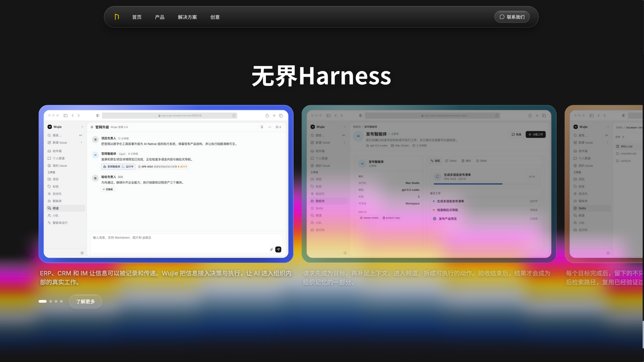Click the release-review skill chip
The height and width of the screenshot is (362, 644).
click(369, 218)
